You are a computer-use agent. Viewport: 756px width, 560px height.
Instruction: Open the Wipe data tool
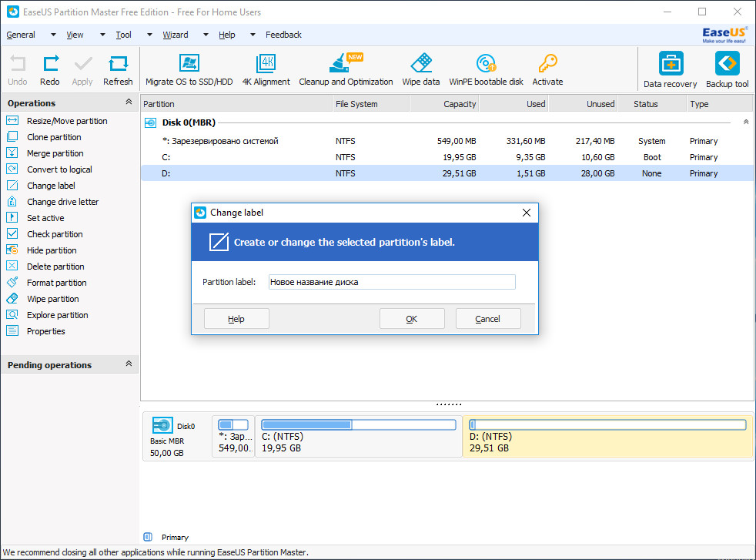(x=421, y=70)
